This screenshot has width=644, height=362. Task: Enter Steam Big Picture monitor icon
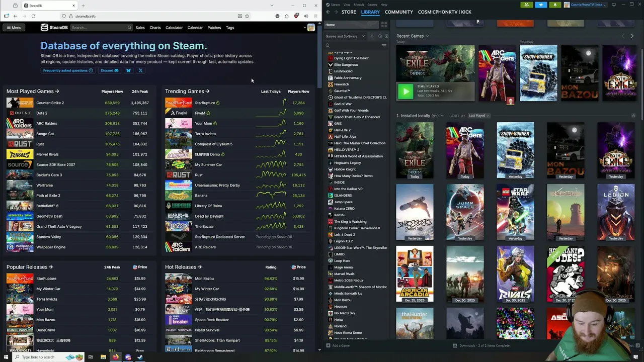[x=614, y=5]
